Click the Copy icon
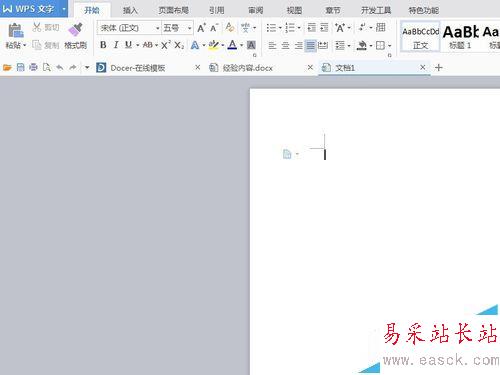Screen dimensions: 500x375 click(37, 45)
